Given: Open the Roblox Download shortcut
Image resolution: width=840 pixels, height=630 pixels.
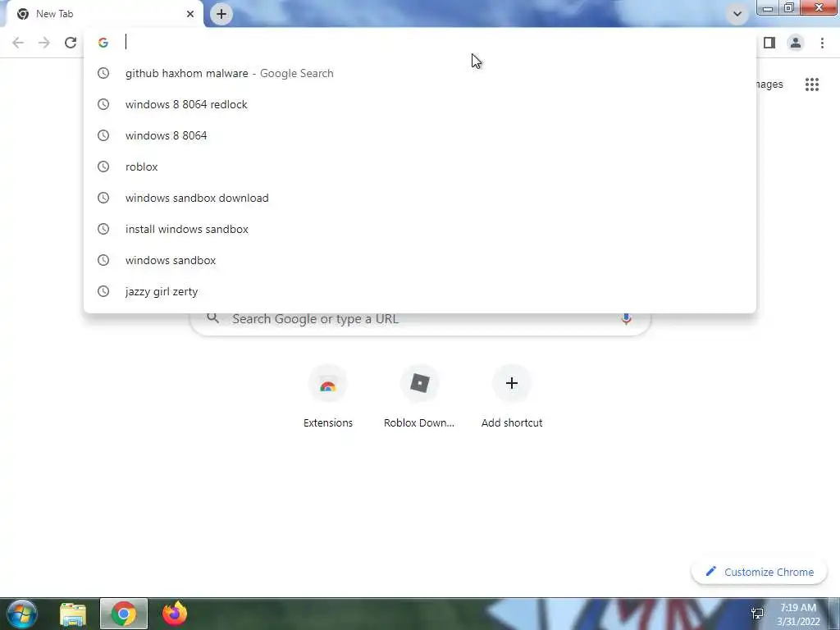Looking at the screenshot, I should [x=419, y=397].
